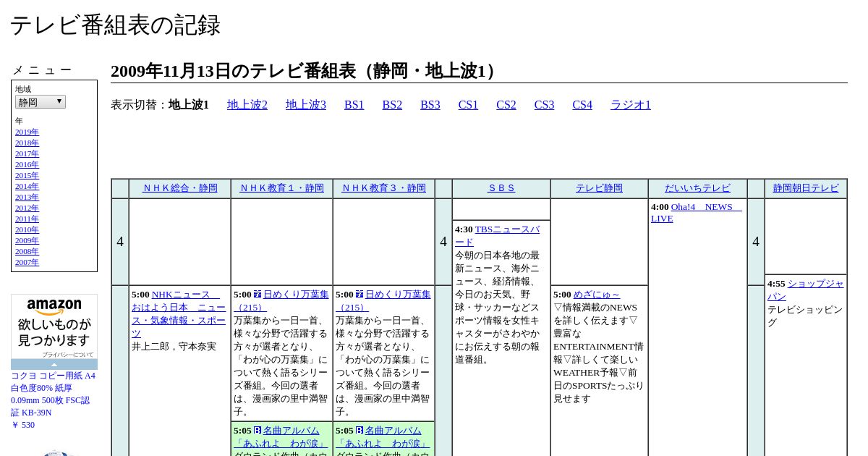Open the ラジオ1 program table
The width and height of the screenshot is (868, 456).
[631, 105]
